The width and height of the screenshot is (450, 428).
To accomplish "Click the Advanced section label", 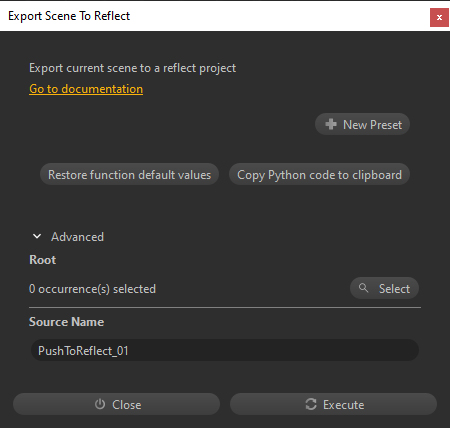I will 77,237.
